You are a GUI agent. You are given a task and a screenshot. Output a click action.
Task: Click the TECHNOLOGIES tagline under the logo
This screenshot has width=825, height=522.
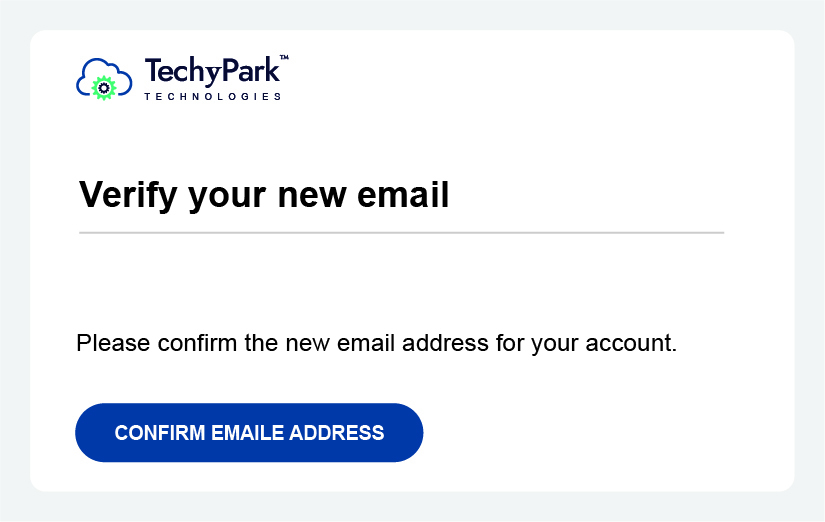pyautogui.click(x=212, y=97)
